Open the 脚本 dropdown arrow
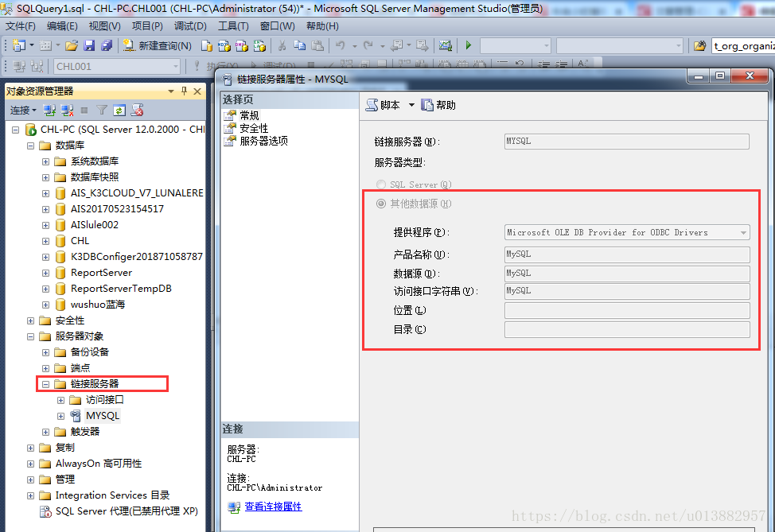The image size is (775, 532). tap(411, 105)
